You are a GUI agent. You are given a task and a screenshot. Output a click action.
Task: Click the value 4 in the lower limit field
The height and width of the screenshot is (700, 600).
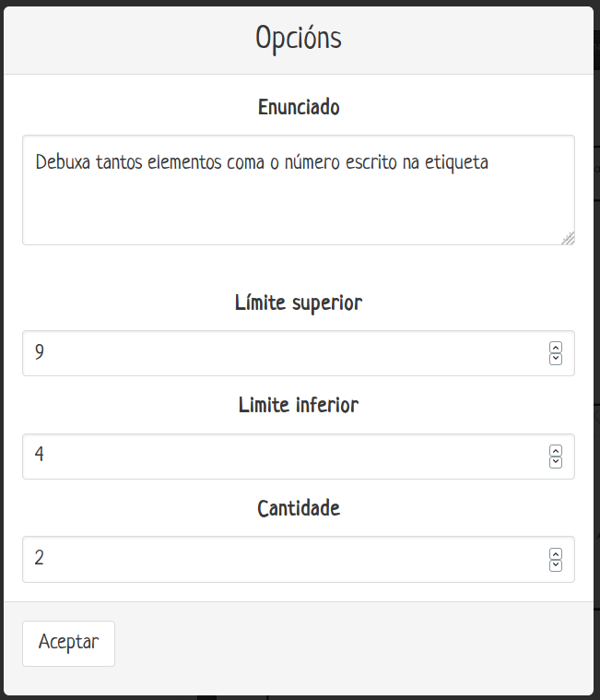pyautogui.click(x=40, y=457)
